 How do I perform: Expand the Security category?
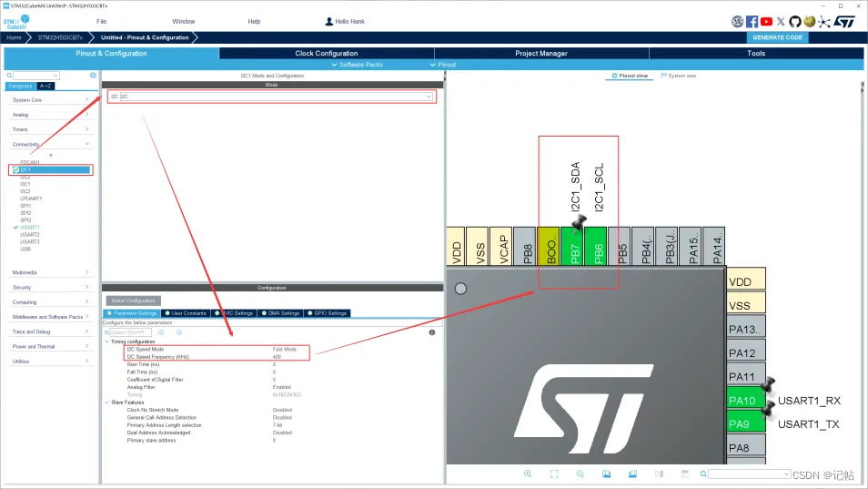click(50, 288)
